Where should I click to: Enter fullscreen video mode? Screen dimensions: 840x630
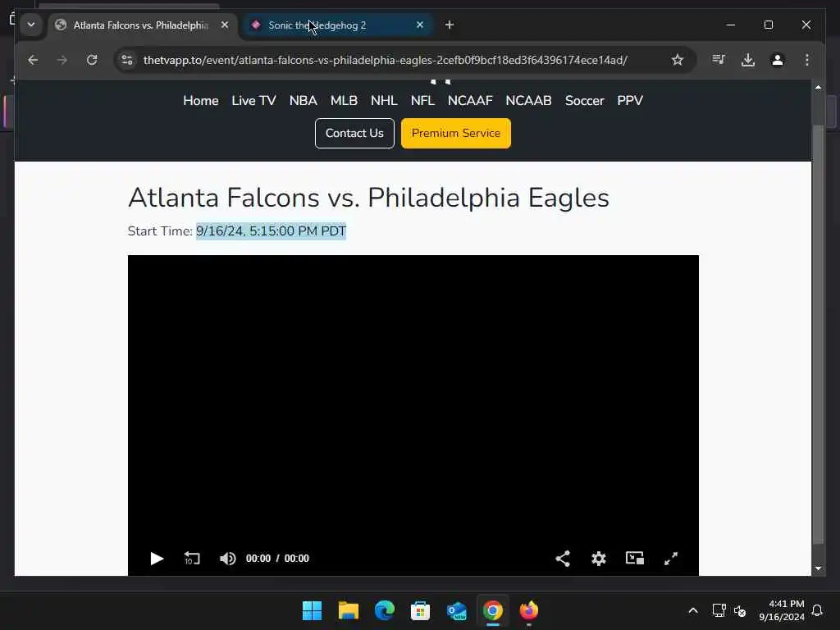coord(671,558)
